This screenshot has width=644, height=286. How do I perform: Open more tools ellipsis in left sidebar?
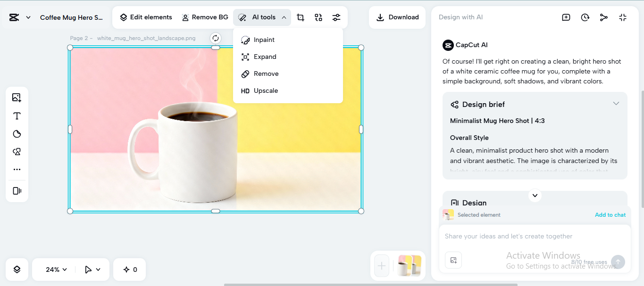click(x=17, y=169)
